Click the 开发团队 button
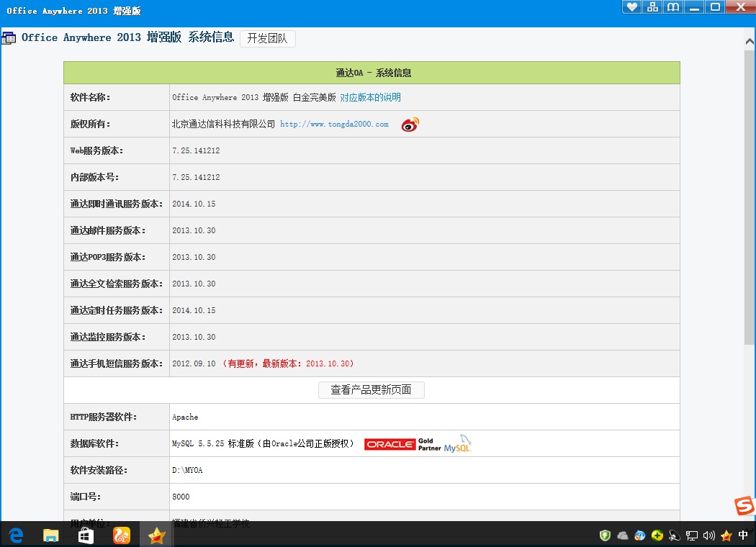The width and height of the screenshot is (756, 547). click(267, 39)
